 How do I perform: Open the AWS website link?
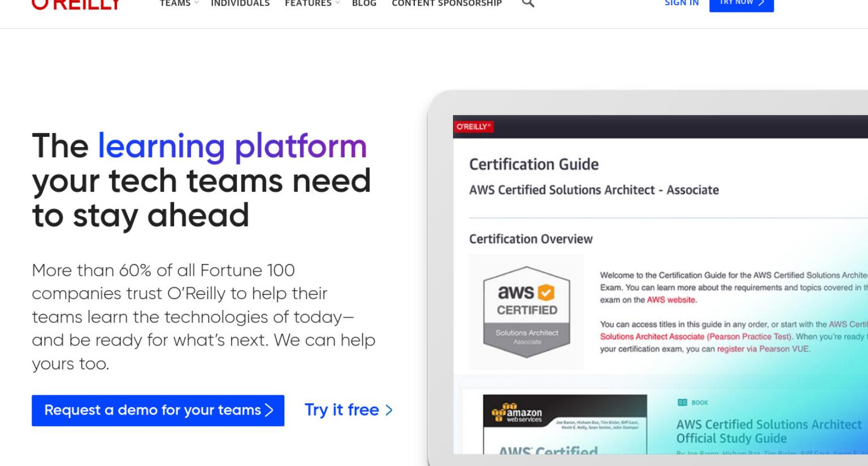coord(671,300)
